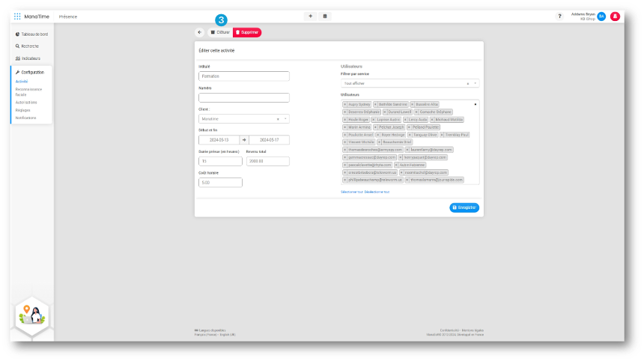The width and height of the screenshot is (644, 361).
Task: Remove the Tremblay Paul user tag
Action: (442, 135)
